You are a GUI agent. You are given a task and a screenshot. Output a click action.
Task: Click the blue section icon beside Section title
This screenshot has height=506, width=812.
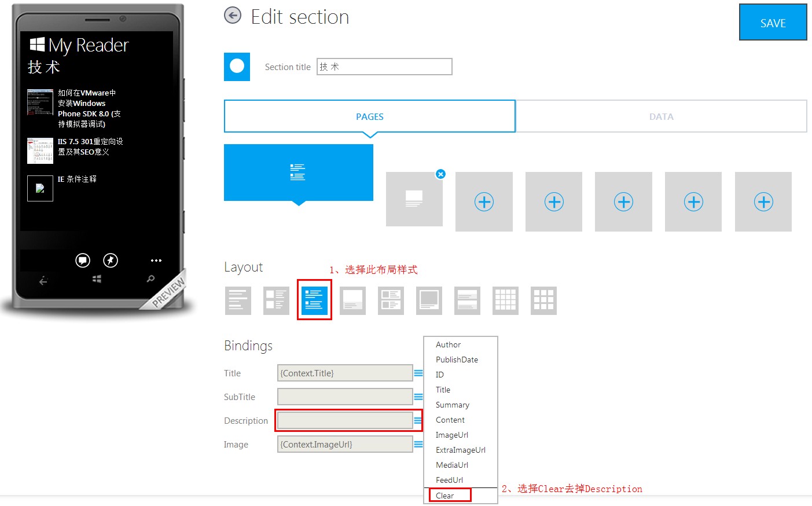coord(237,67)
